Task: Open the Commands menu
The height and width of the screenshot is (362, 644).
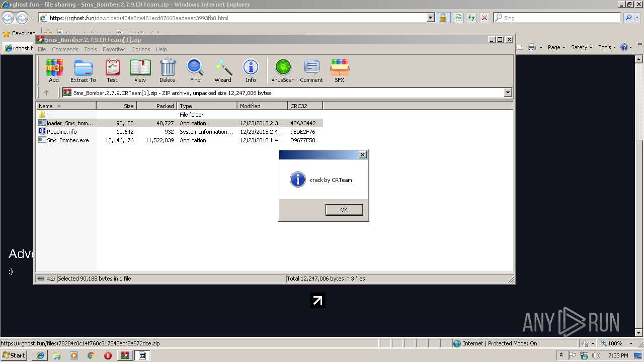Action: (x=65, y=49)
